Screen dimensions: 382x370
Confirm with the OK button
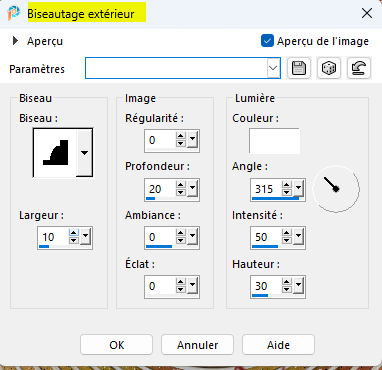117,345
